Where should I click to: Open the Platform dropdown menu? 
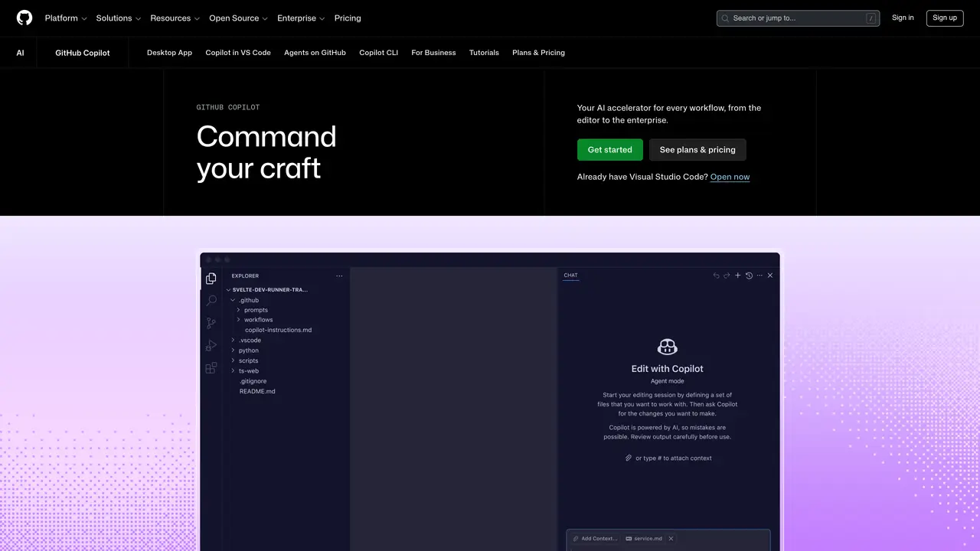tap(66, 18)
